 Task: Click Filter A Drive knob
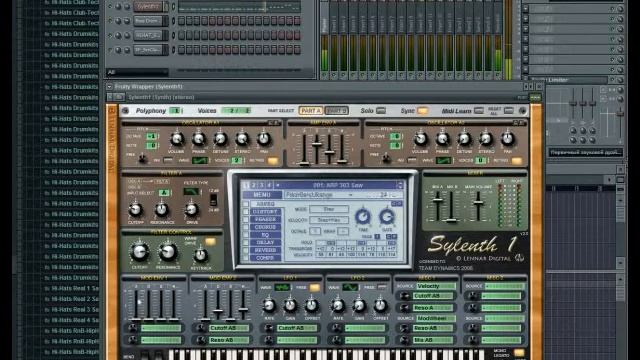pos(191,210)
